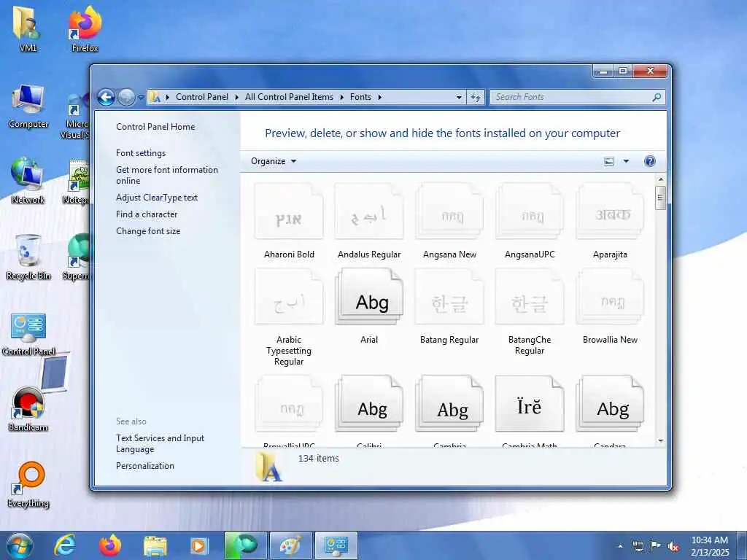Switch to Paint in the taskbar
The height and width of the screenshot is (560, 747).
point(290,545)
